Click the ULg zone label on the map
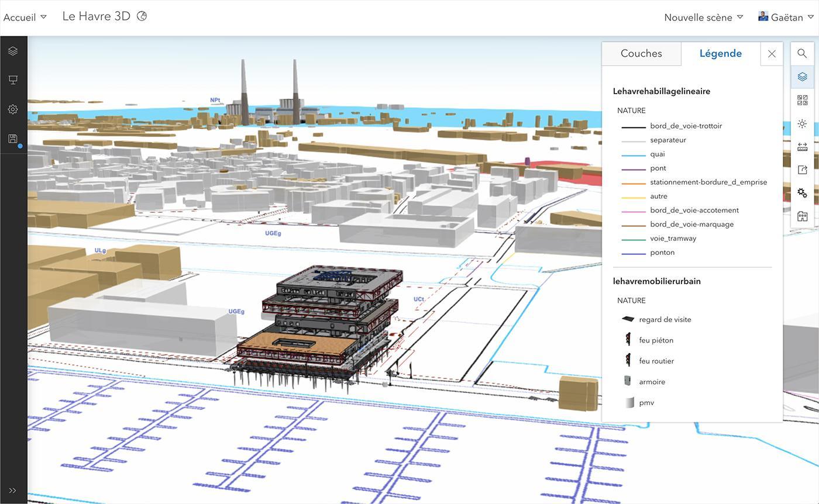The width and height of the screenshot is (819, 504). 101,250
